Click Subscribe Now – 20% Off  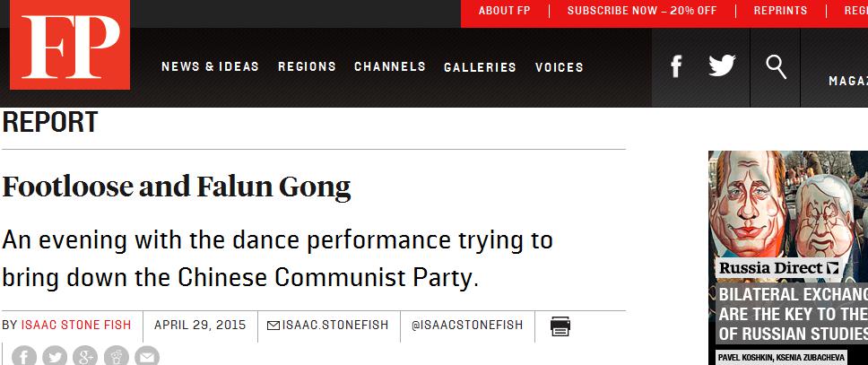642,11
